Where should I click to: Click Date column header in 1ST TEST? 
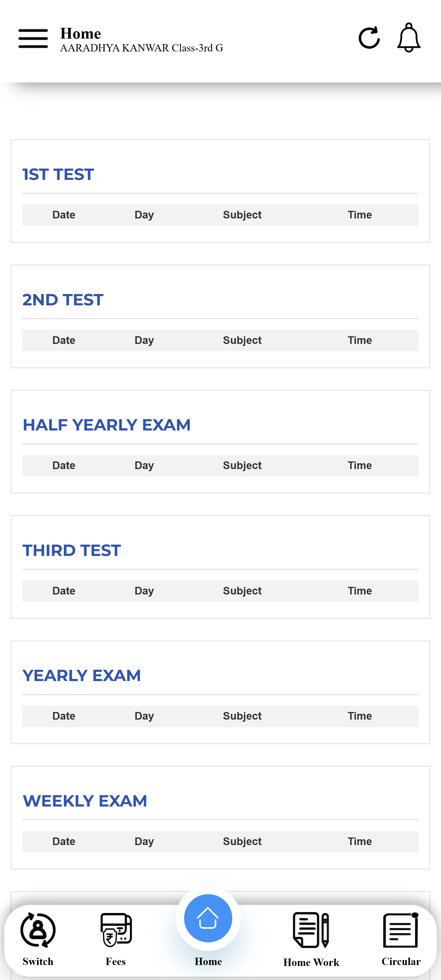tap(64, 215)
